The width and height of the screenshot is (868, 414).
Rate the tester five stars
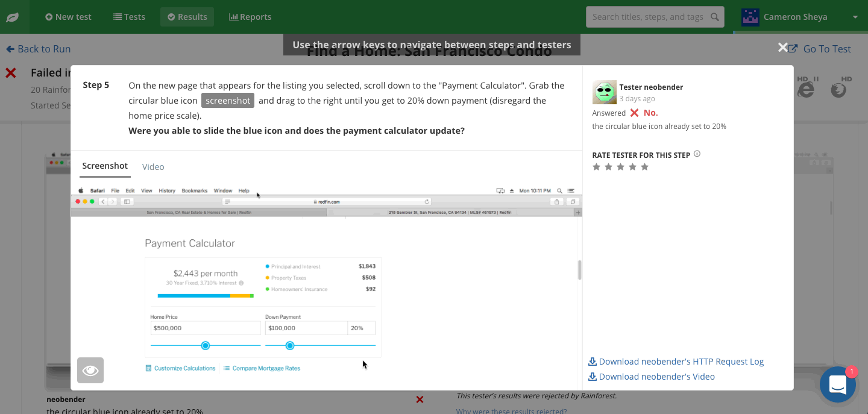coord(645,167)
